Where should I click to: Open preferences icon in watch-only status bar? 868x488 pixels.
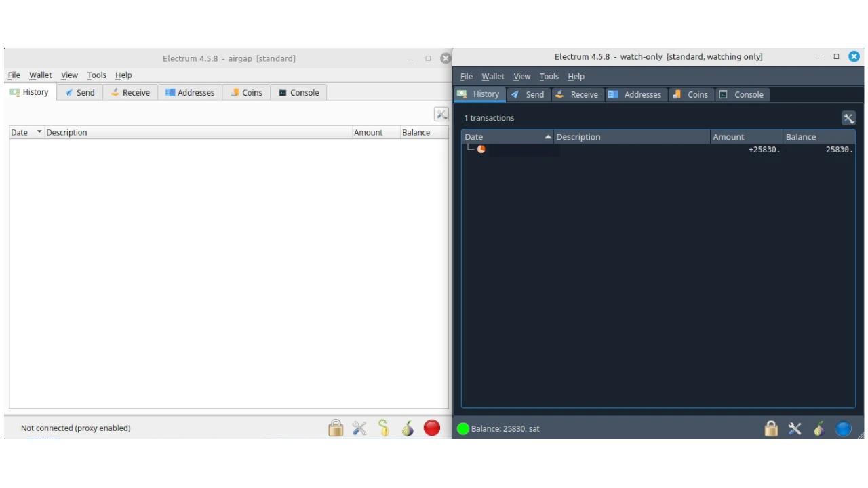pyautogui.click(x=795, y=428)
